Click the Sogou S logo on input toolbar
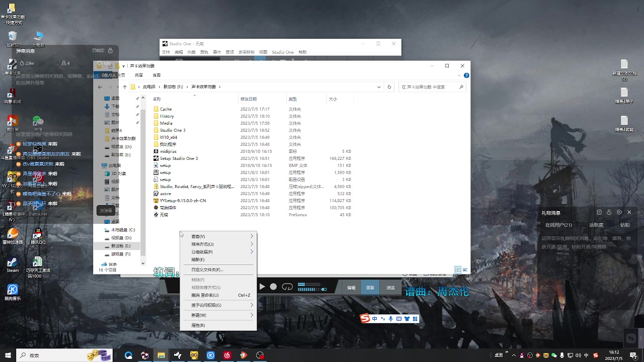 365,318
